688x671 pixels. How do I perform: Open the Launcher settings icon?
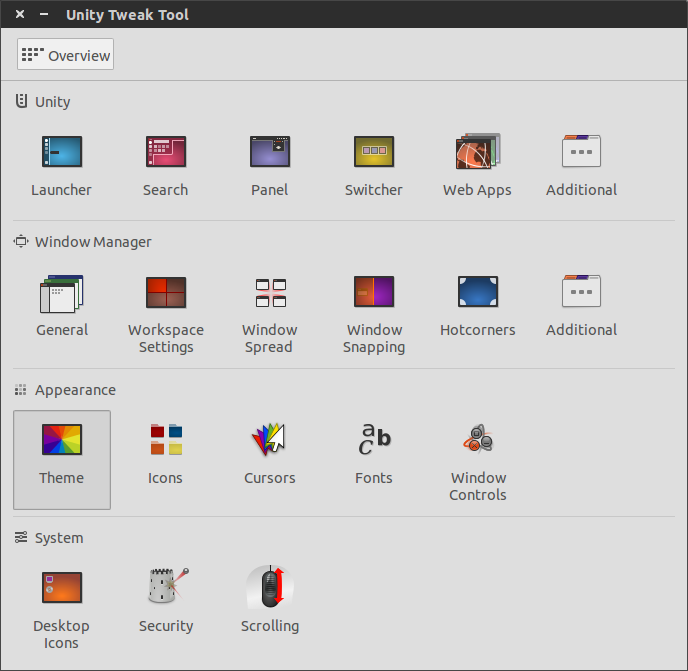click(62, 152)
